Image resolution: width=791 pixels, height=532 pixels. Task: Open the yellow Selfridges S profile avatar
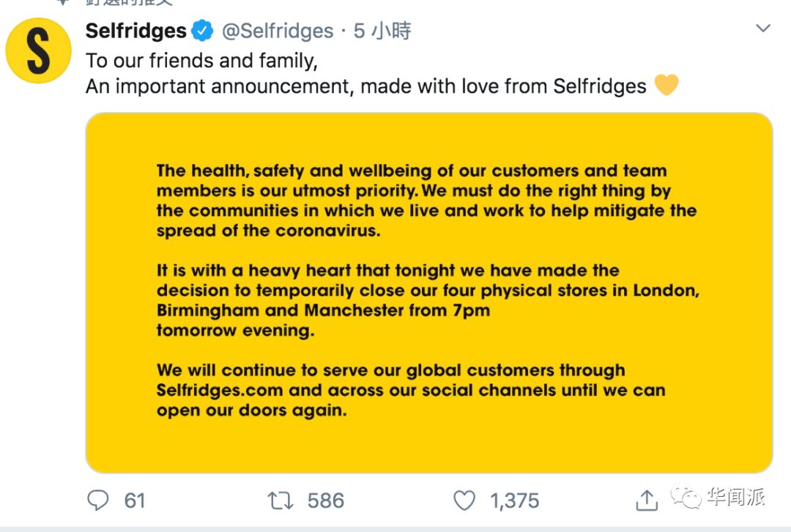tap(38, 50)
